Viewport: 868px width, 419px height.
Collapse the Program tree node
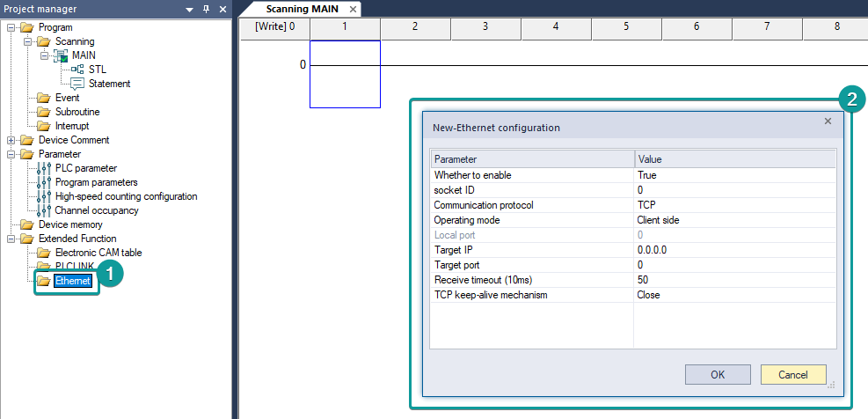[x=11, y=27]
